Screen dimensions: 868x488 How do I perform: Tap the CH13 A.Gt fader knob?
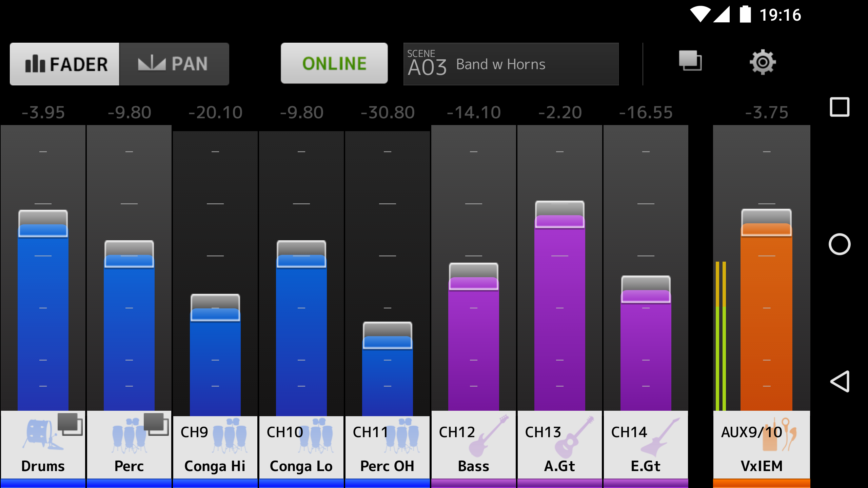pos(560,215)
